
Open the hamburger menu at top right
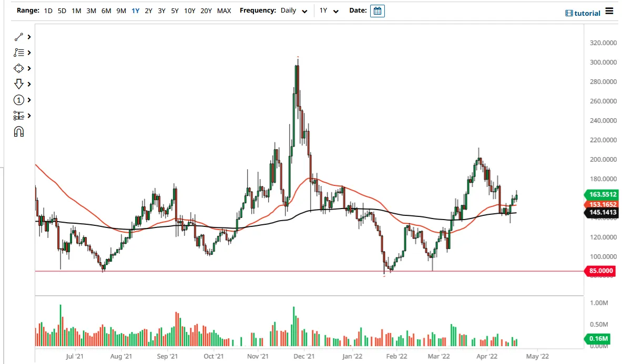609,11
